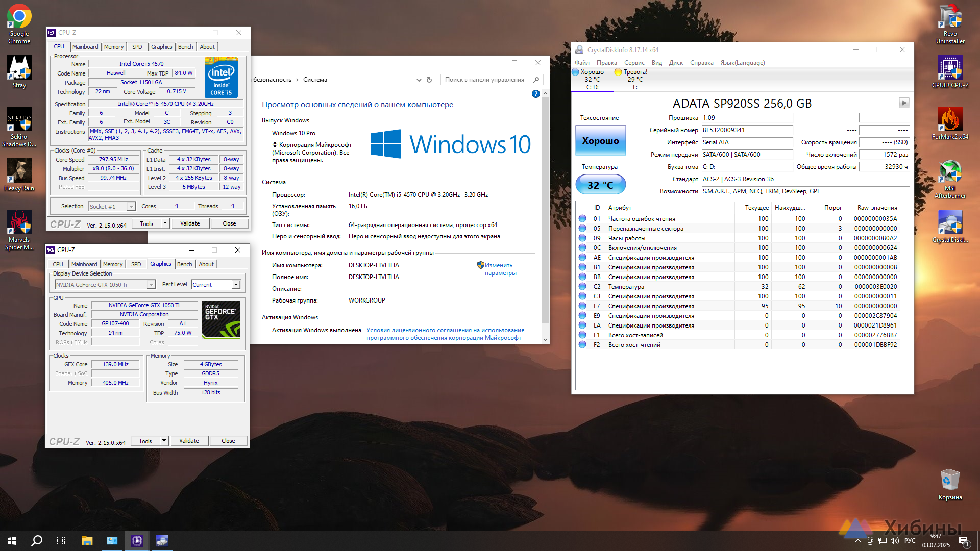Open Task View on the taskbar

point(61,541)
